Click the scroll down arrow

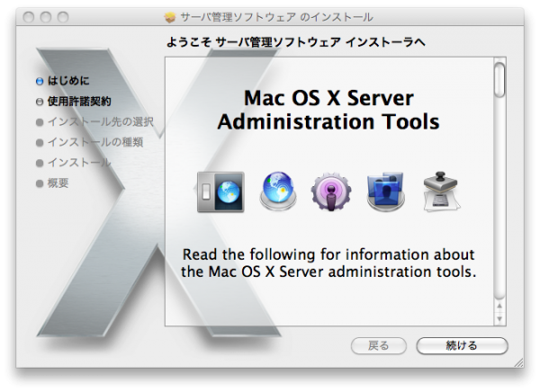point(499,318)
